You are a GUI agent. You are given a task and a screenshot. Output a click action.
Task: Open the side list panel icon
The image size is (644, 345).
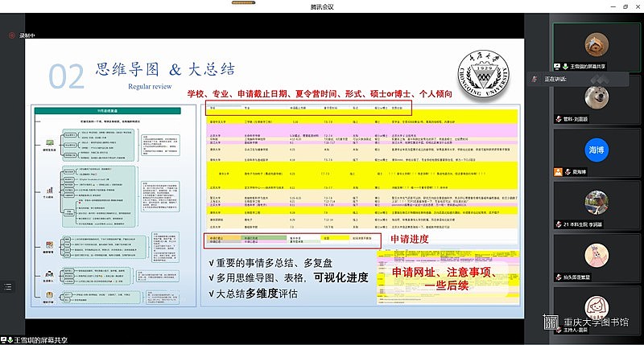coord(7,285)
